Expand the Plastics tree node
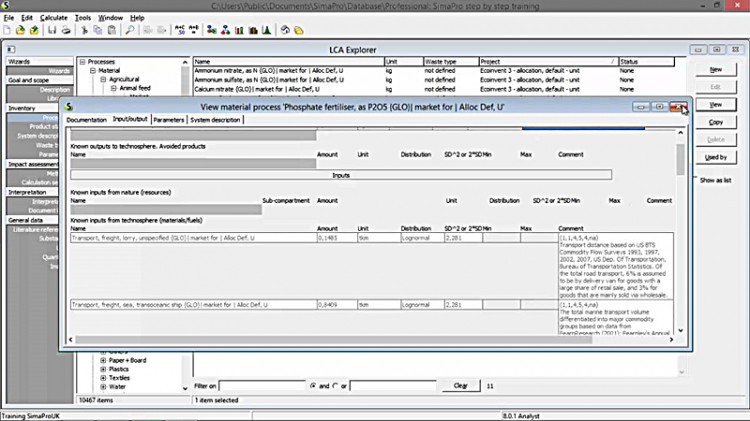The height and width of the screenshot is (421, 750). click(103, 369)
